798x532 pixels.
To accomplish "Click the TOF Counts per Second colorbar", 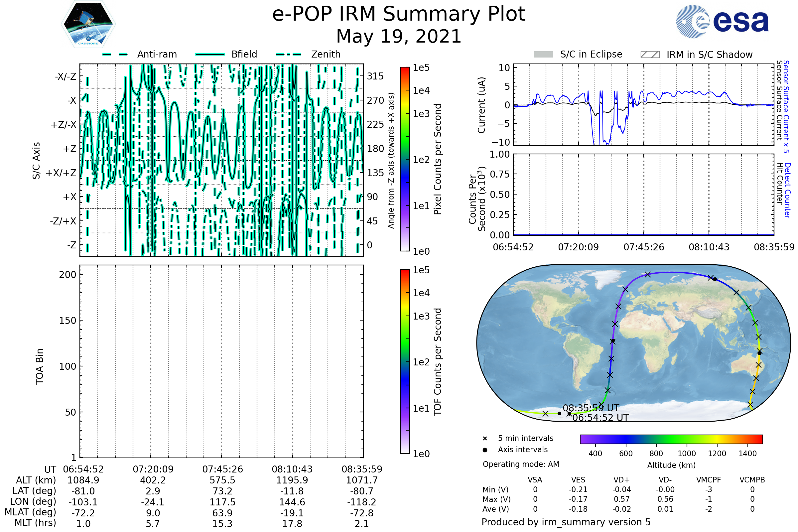I will (405, 361).
